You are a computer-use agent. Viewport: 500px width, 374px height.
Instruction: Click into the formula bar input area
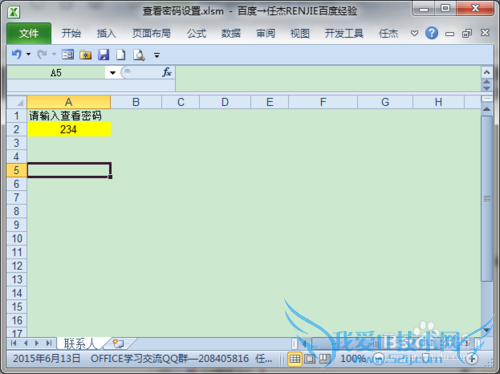(328, 79)
